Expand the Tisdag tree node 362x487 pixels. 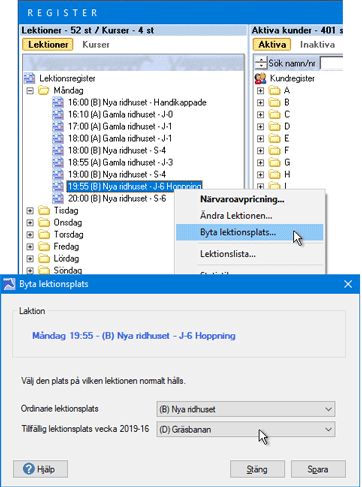(x=30, y=211)
